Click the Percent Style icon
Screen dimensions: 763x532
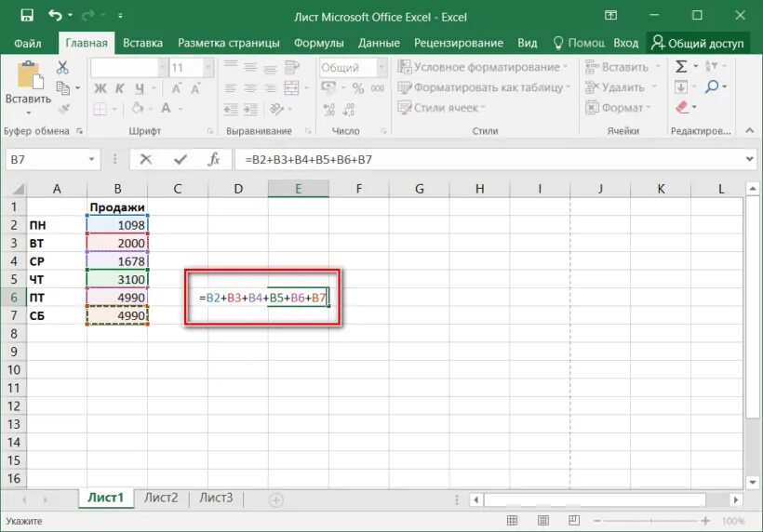(x=358, y=88)
